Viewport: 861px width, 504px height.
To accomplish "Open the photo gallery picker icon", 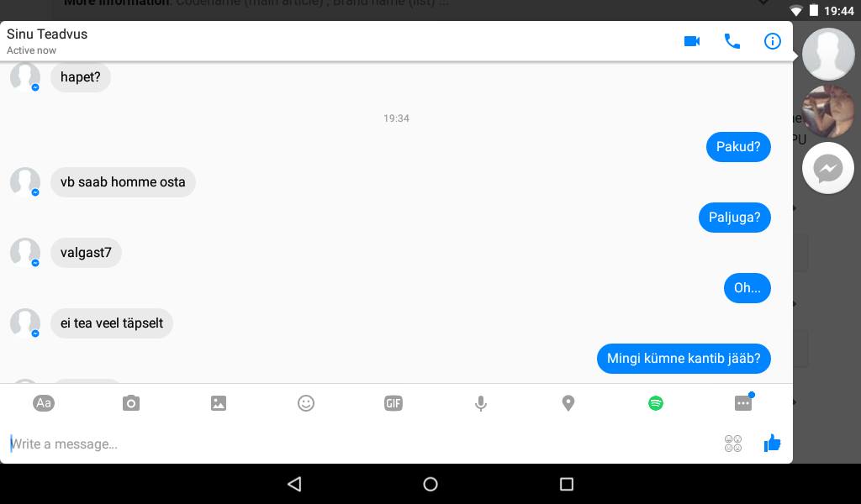I will [219, 403].
